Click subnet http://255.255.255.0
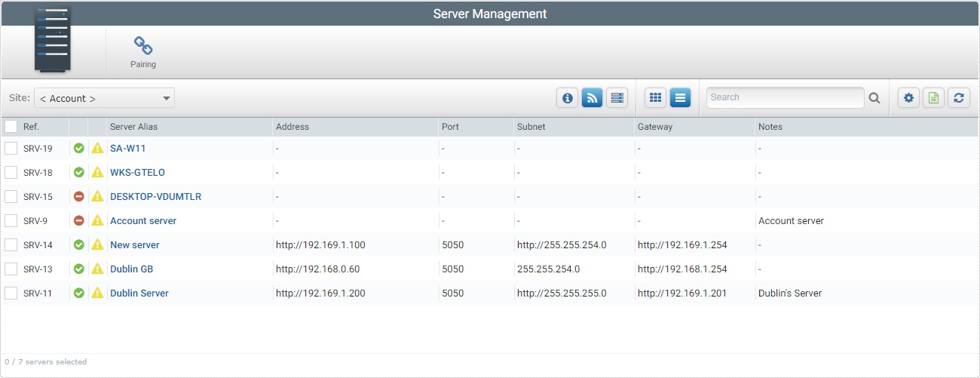This screenshot has width=980, height=378. tap(562, 293)
